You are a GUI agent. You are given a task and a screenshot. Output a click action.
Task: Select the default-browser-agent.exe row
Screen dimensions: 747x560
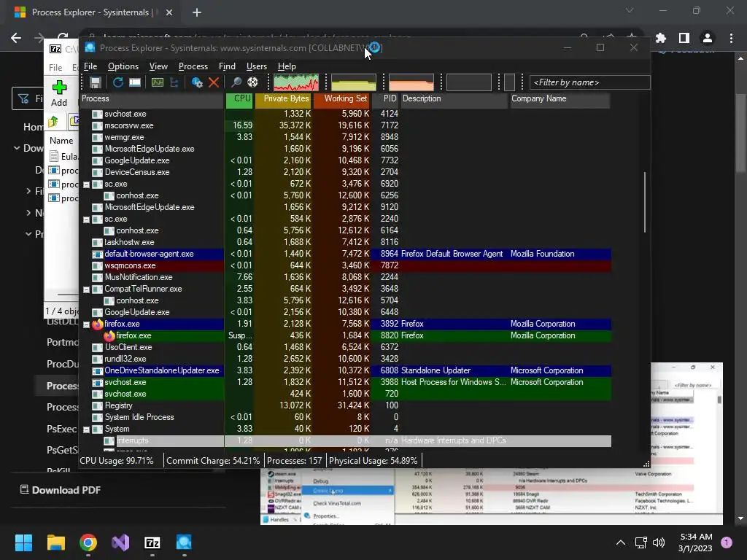point(345,254)
